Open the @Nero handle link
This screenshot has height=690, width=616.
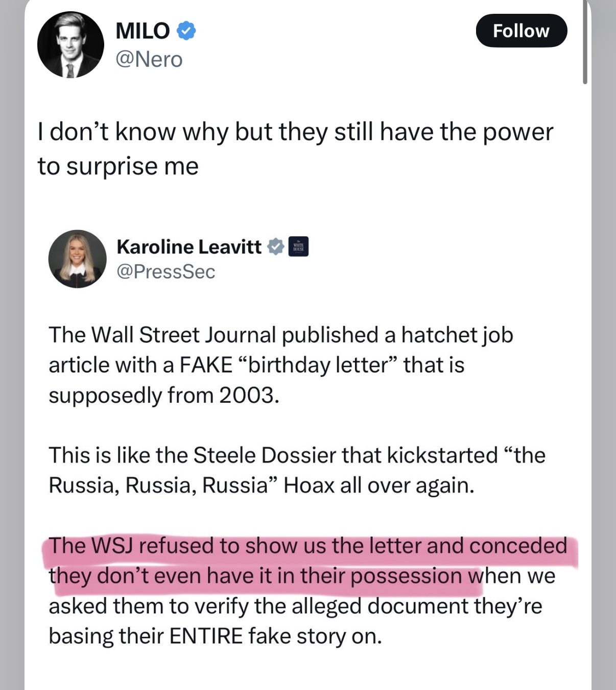coord(149,60)
